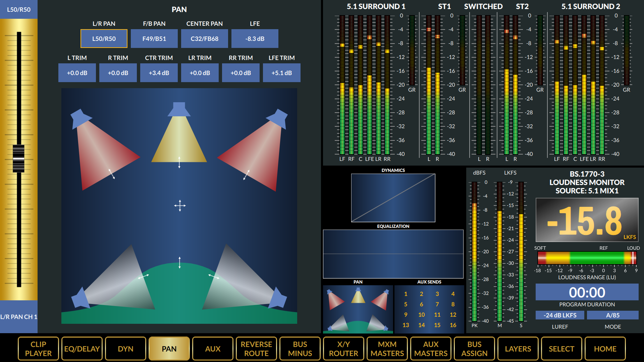Image resolution: width=644 pixels, height=362 pixels.
Task: Select LFE TRIM +5.1 dB box
Action: (282, 73)
